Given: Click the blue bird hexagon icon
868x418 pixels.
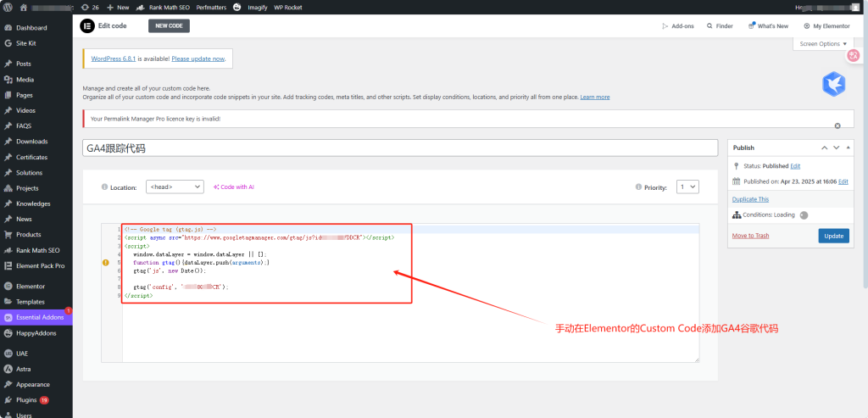Looking at the screenshot, I should [x=832, y=84].
